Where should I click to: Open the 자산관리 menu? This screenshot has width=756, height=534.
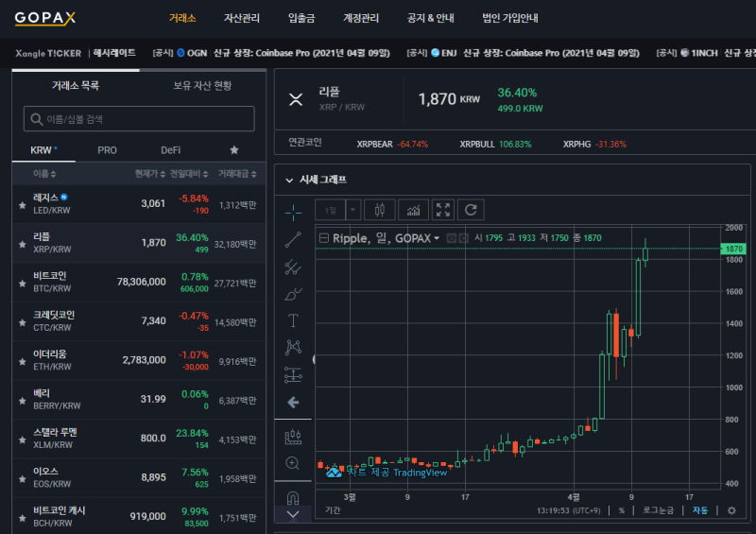tap(242, 18)
